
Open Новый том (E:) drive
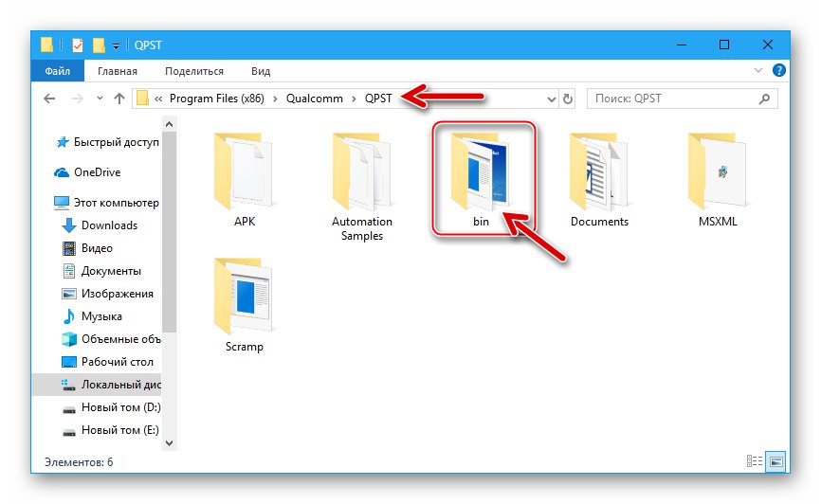click(111, 430)
